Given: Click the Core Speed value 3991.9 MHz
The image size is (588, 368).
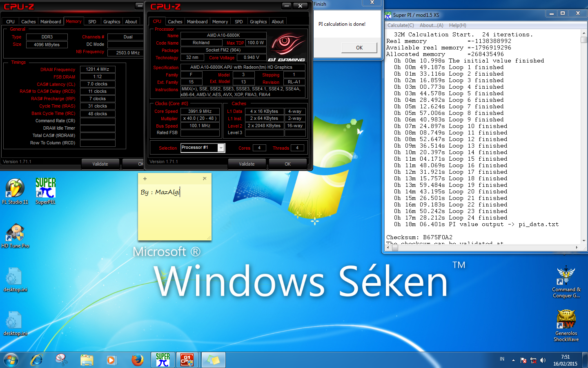Looking at the screenshot, I should point(200,111).
